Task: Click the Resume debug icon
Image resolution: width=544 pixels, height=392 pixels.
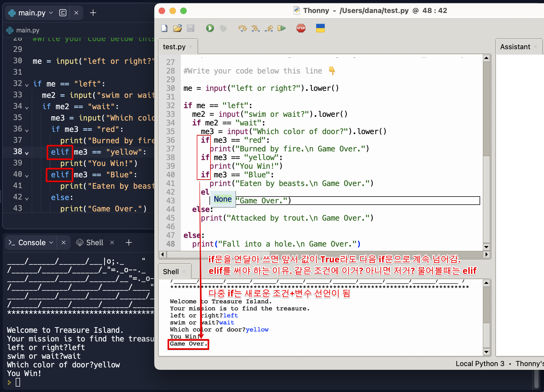Action: coord(281,28)
